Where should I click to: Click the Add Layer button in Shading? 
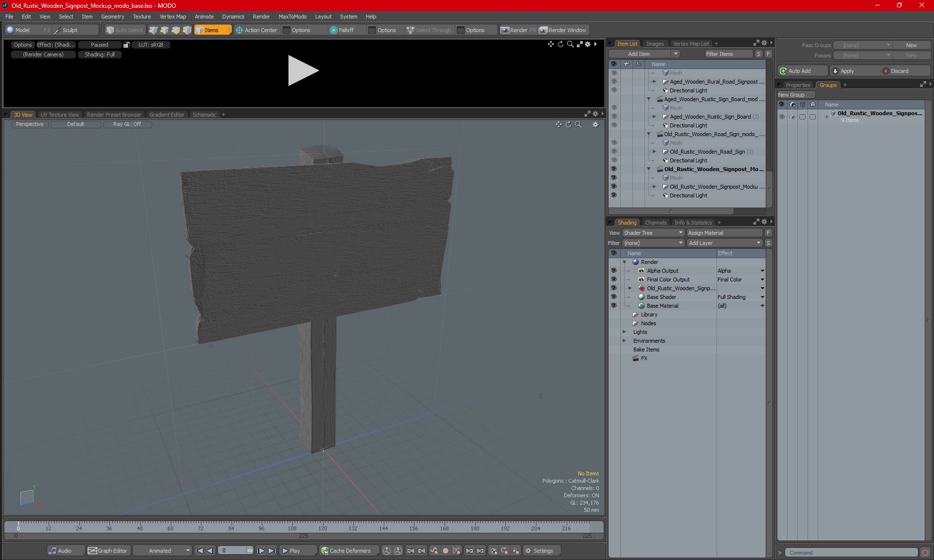pyautogui.click(x=724, y=243)
